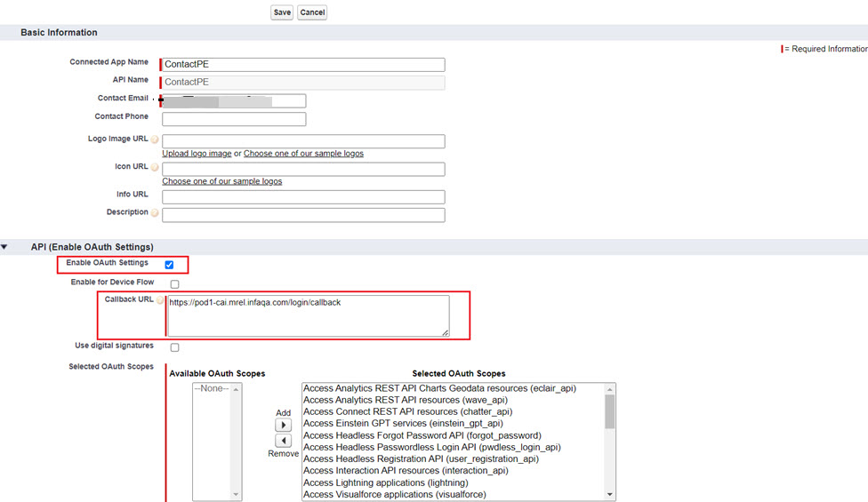Click the Cancel button
Viewport: 868px width, 502px height.
(x=312, y=12)
